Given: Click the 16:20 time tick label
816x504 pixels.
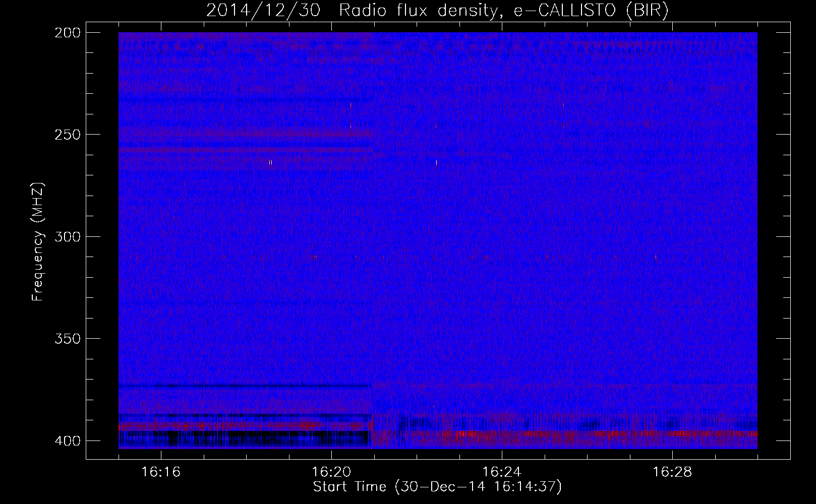Looking at the screenshot, I should click(x=331, y=472).
